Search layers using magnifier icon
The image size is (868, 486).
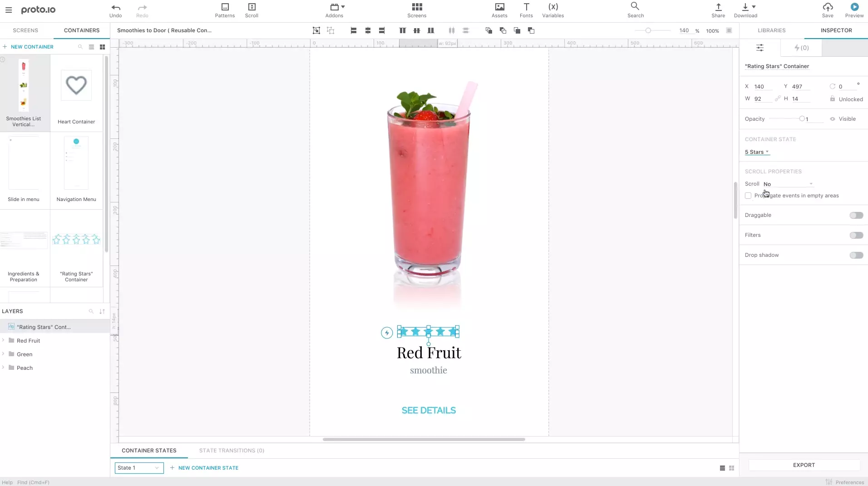pos(91,311)
